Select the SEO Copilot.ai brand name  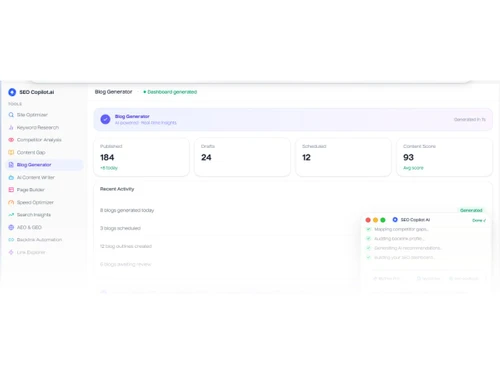pos(37,92)
